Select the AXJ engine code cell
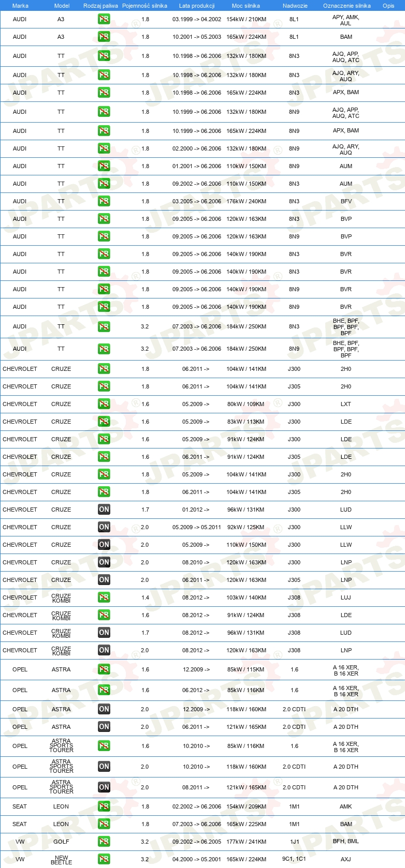 pyautogui.click(x=346, y=859)
